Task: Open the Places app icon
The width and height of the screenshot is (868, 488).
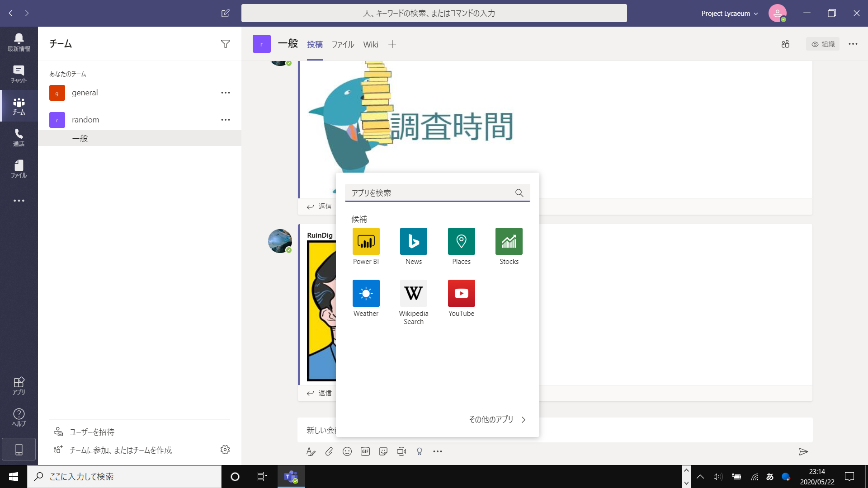Action: 461,241
